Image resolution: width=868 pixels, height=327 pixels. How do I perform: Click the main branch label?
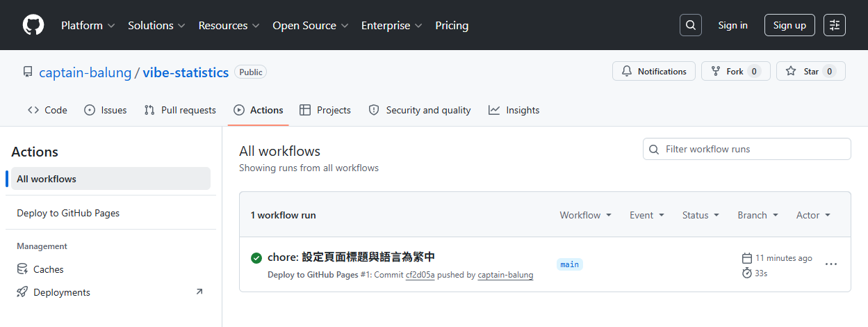(x=570, y=264)
